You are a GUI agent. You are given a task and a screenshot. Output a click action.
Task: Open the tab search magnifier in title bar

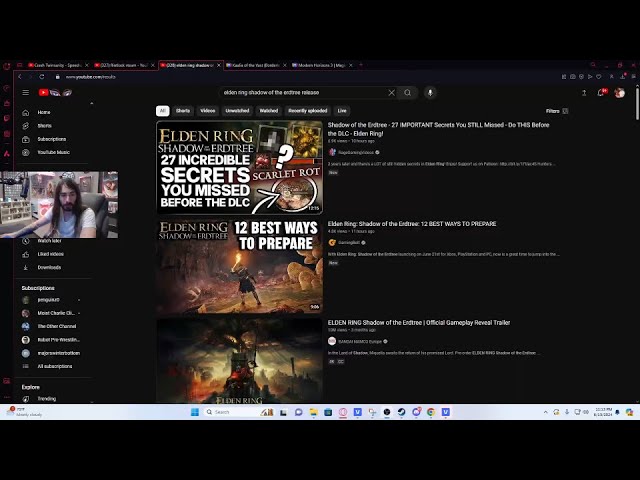[x=593, y=65]
